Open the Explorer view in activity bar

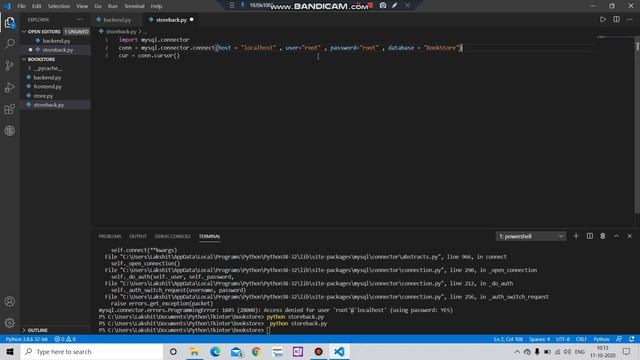10,22
